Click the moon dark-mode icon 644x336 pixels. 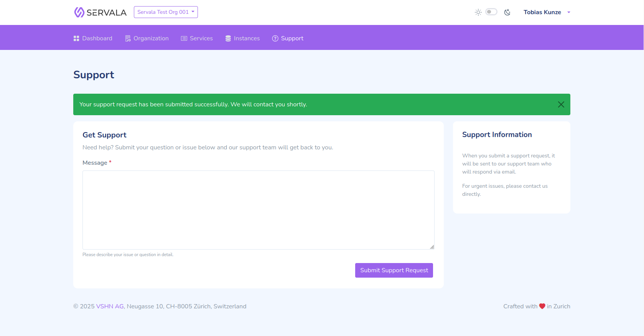(507, 12)
